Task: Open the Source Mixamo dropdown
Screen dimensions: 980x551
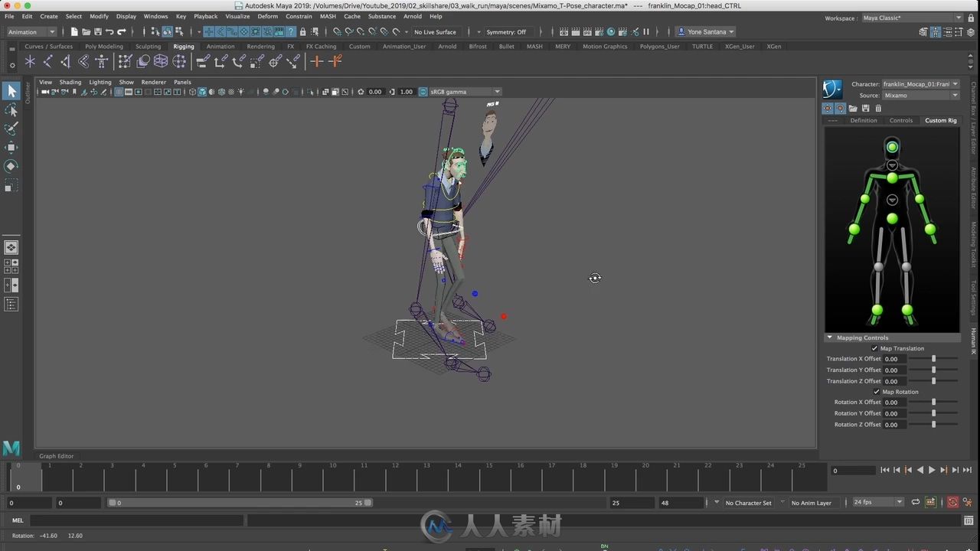Action: tap(920, 96)
